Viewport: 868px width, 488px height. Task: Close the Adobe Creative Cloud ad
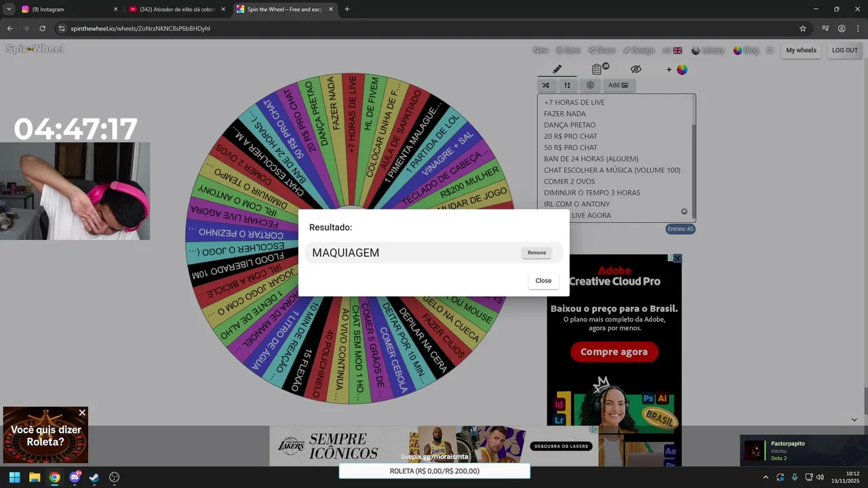click(x=677, y=258)
